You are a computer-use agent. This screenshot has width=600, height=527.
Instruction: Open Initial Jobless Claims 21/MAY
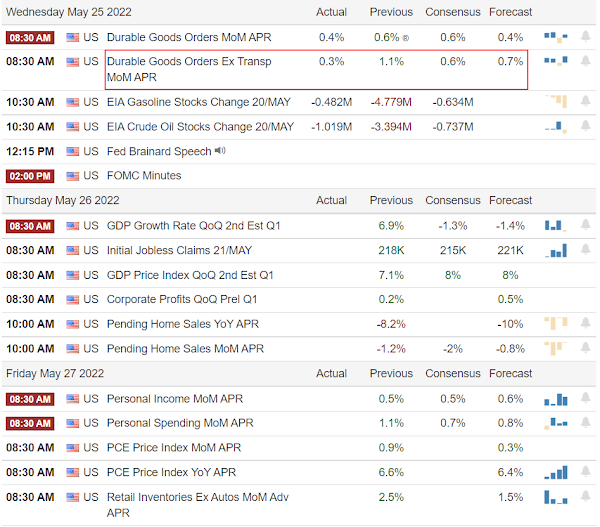pyautogui.click(x=179, y=250)
